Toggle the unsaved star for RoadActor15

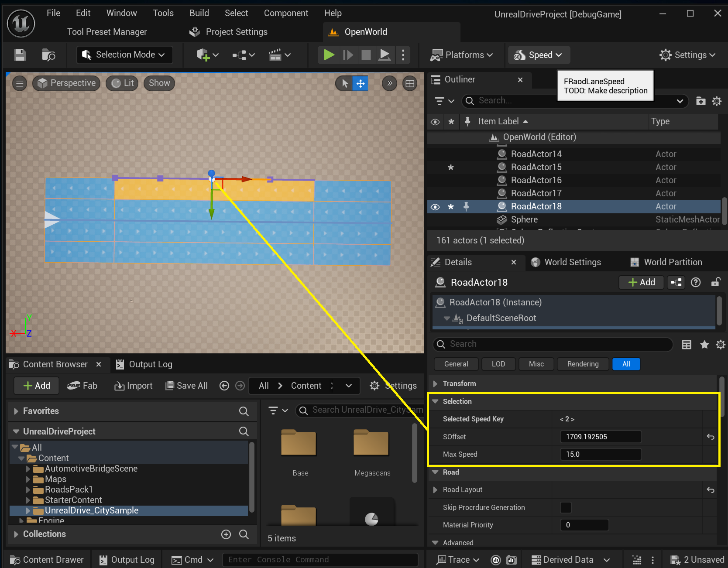click(x=451, y=168)
